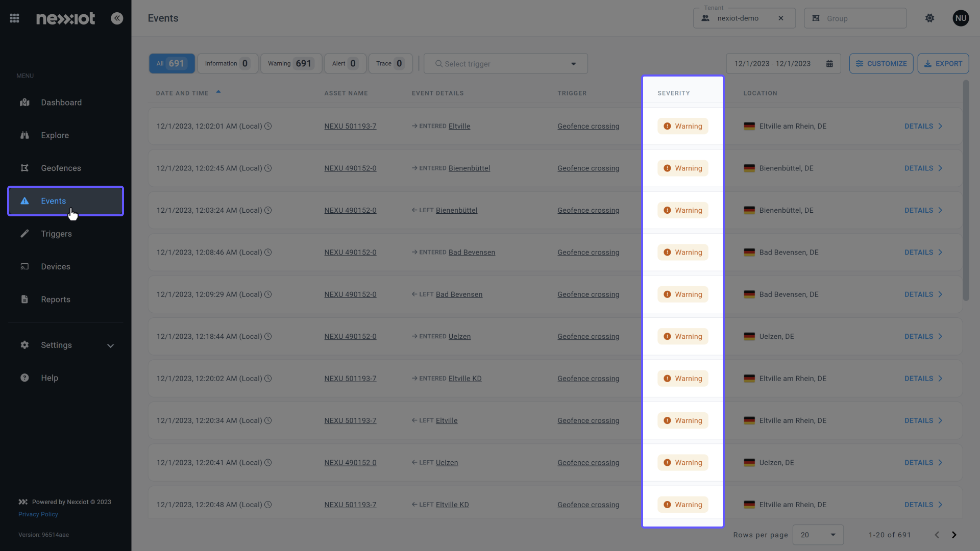Select the All 691 filter tab
This screenshot has width=980, height=551.
coord(171,64)
